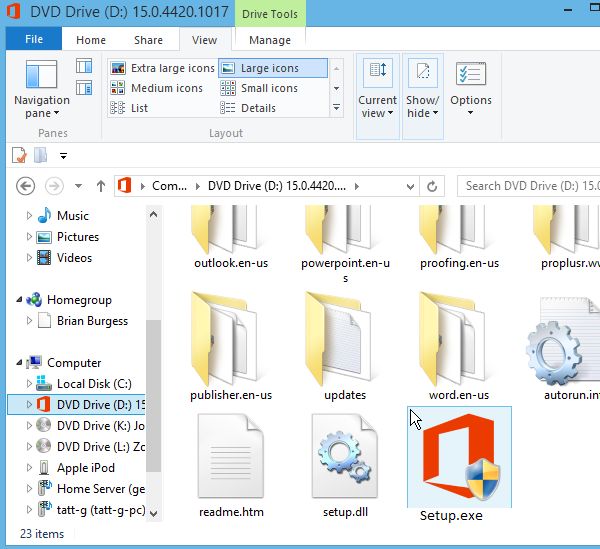Click the Forward navigation arrow
Image resolution: width=600 pixels, height=549 pixels.
[54, 186]
